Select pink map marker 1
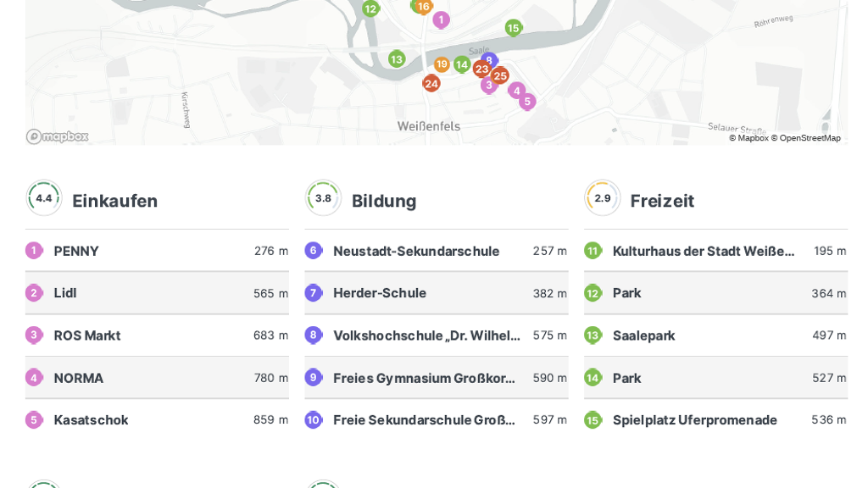The width and height of the screenshot is (868, 488). [441, 19]
